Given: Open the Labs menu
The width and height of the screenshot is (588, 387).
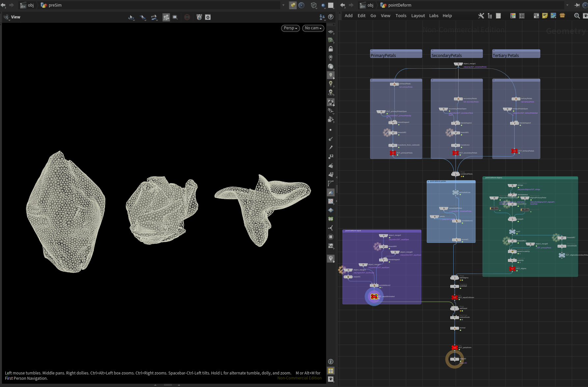Looking at the screenshot, I should coord(434,15).
